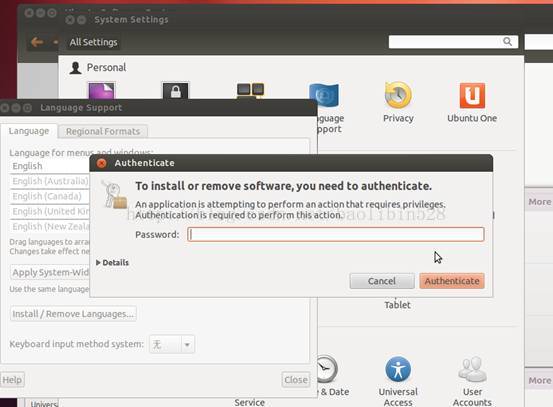The width and height of the screenshot is (553, 407).
Task: Click the keys icon in Authenticate dialog
Action: [x=114, y=194]
